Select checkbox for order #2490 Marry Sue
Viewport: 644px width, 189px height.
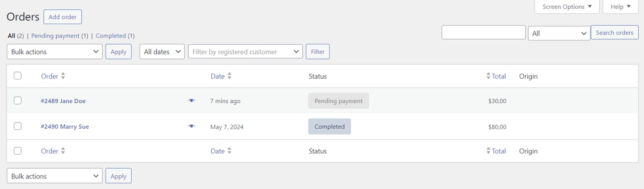pyautogui.click(x=17, y=126)
